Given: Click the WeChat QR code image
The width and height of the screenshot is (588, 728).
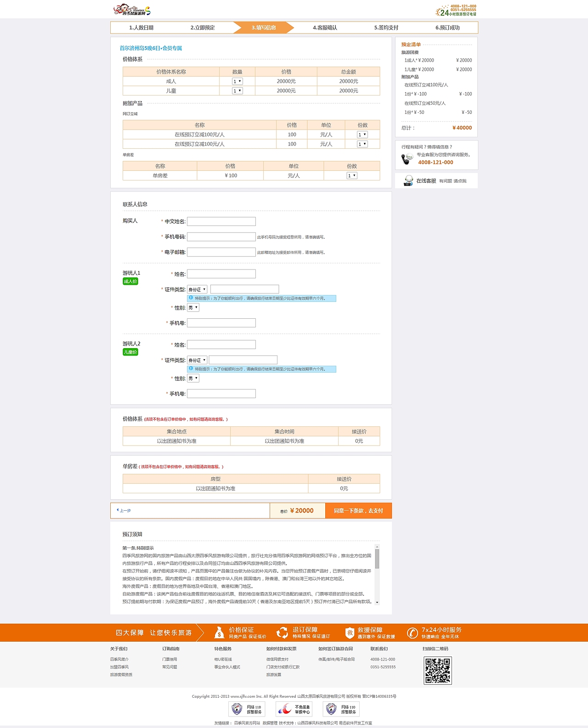Looking at the screenshot, I should tap(438, 671).
